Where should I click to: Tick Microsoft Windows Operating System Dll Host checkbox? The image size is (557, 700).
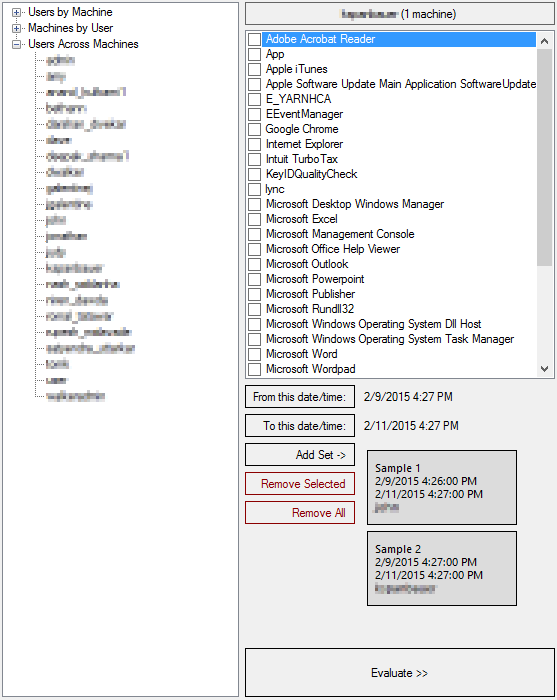pos(254,324)
